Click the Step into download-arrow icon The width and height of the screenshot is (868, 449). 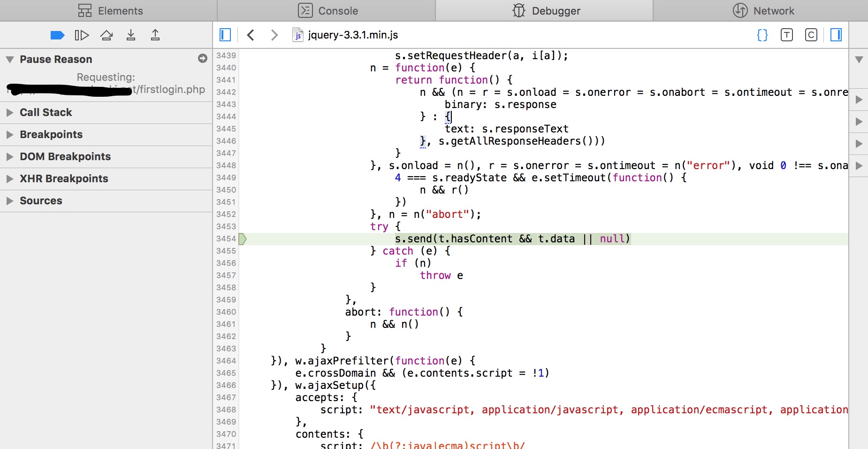point(131,35)
